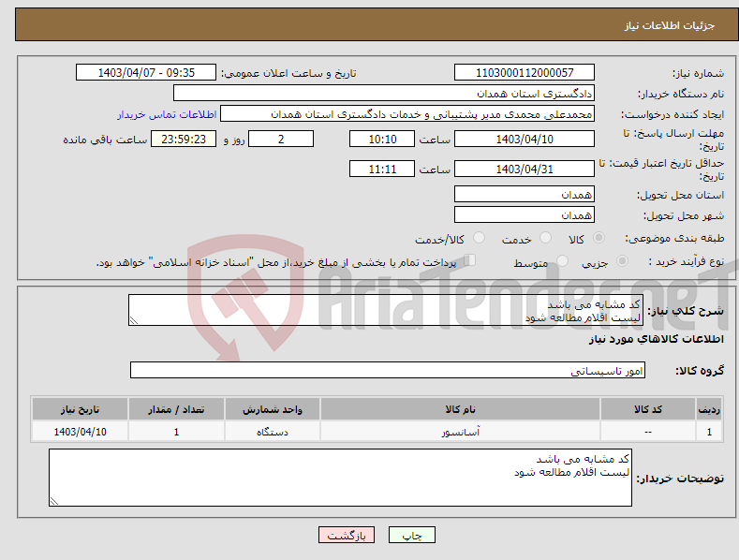
Task: Click the جزئیات اطلاعات نیاز page header
Action: [670, 25]
